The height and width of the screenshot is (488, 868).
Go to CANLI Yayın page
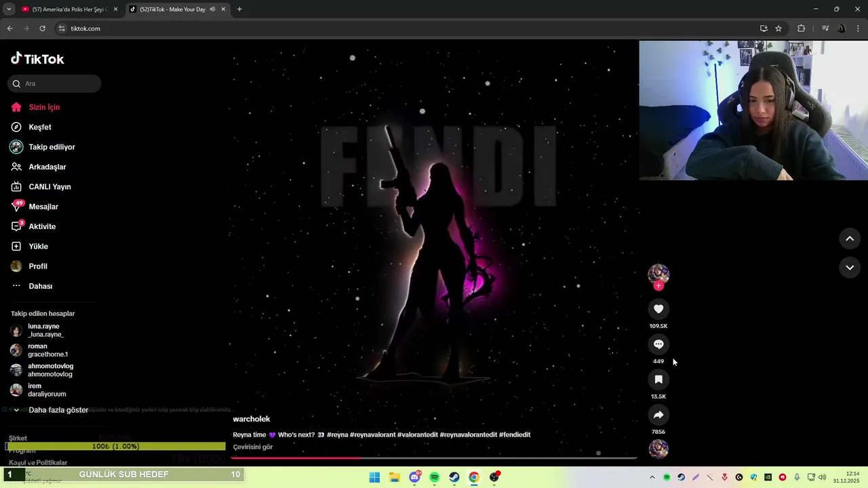pyautogui.click(x=50, y=186)
